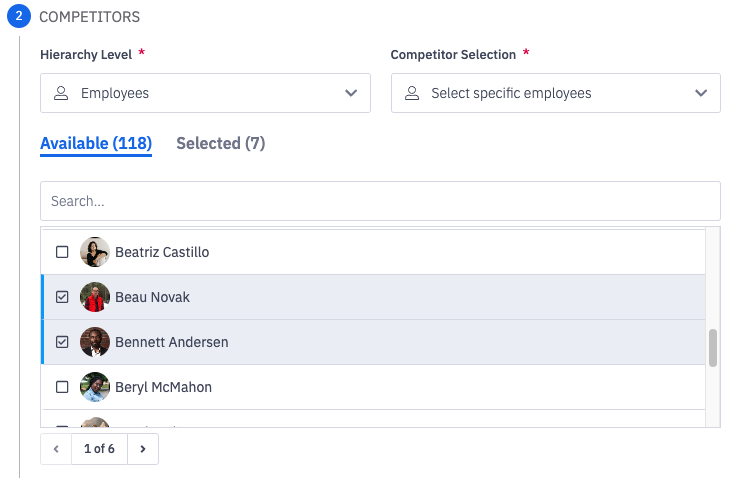Click the person icon in Competitor Selection field
The height and width of the screenshot is (478, 750).
pyautogui.click(x=411, y=93)
